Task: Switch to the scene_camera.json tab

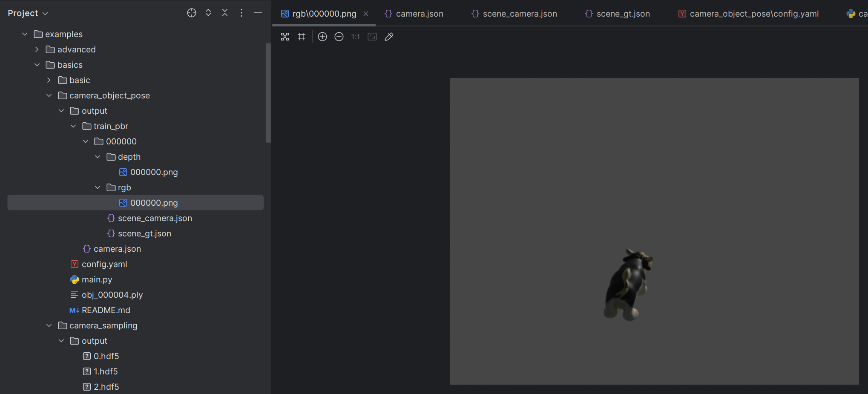Action: pos(519,14)
